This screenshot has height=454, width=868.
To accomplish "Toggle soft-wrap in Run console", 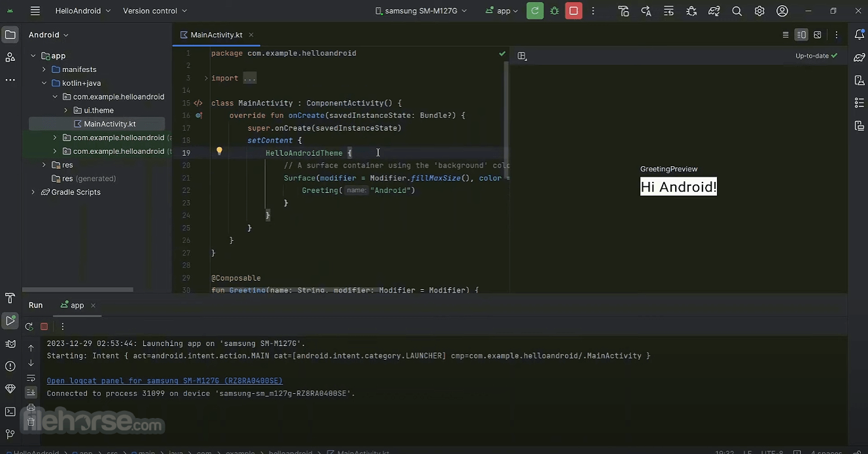I will [31, 378].
